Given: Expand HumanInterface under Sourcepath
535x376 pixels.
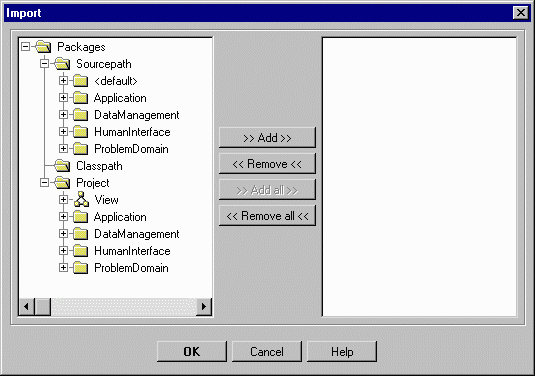Looking at the screenshot, I should tap(63, 132).
